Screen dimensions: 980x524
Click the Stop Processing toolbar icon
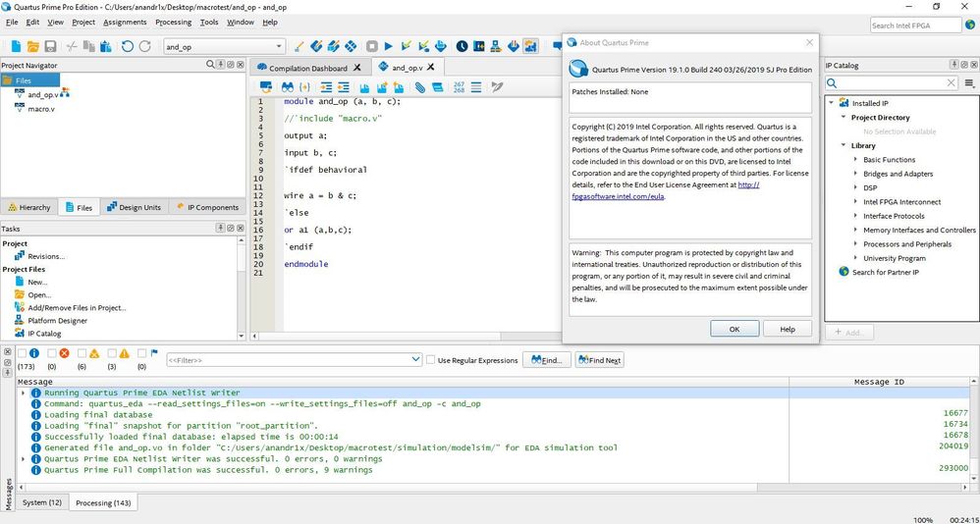(372, 46)
